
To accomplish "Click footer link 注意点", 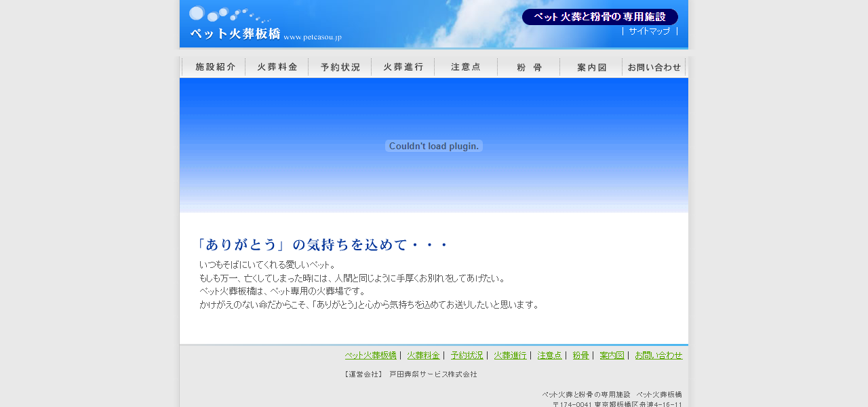I will pyautogui.click(x=550, y=355).
